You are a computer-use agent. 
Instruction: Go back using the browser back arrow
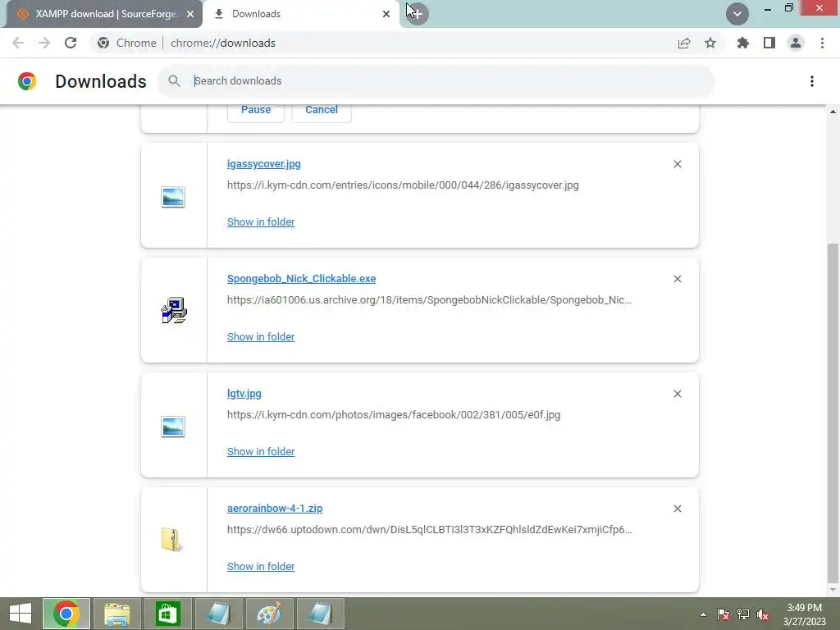coord(18,43)
